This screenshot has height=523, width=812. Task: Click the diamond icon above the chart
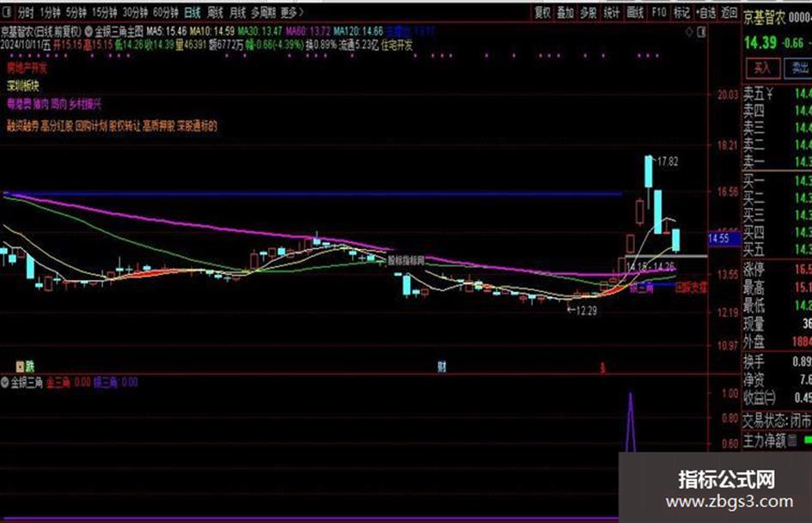pyautogui.click(x=689, y=32)
